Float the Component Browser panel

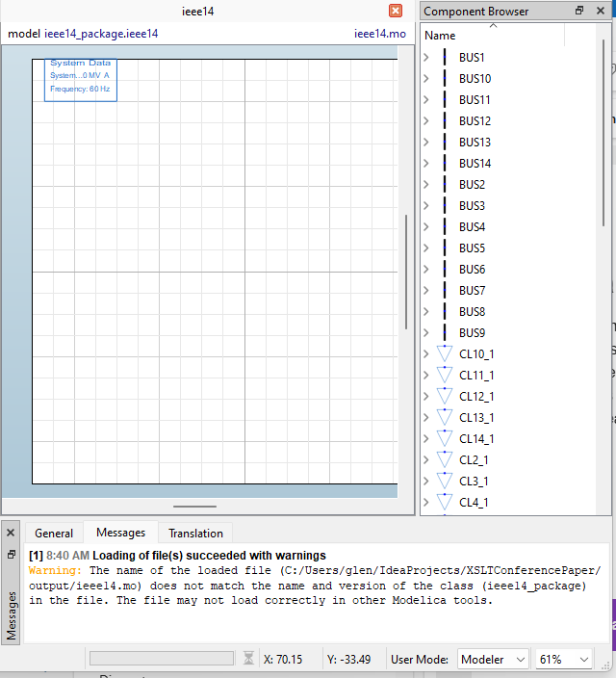pyautogui.click(x=579, y=11)
